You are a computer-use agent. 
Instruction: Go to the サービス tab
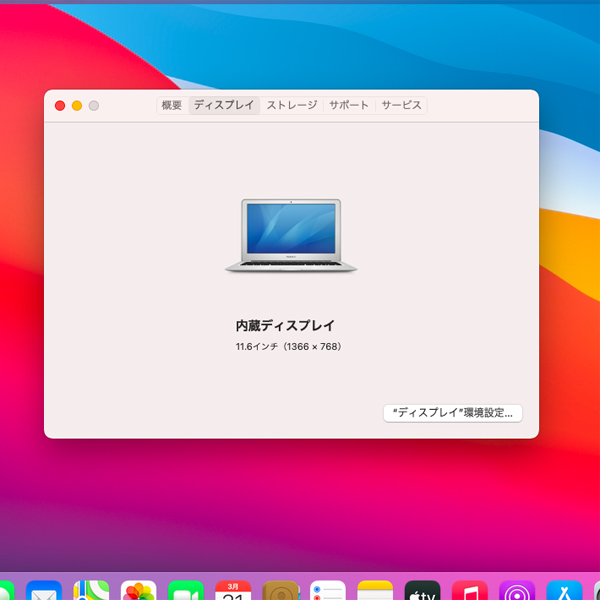pos(401,105)
